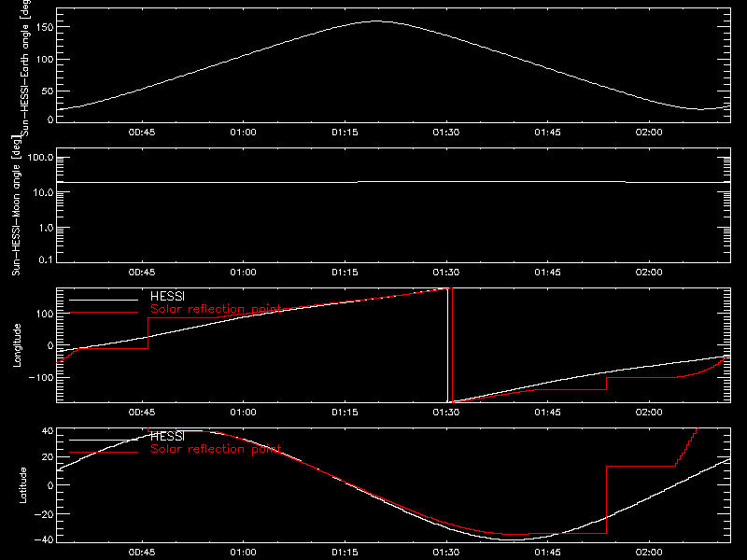Click 01:45 label under Moon angle plot
The width and height of the screenshot is (747, 560).
(x=547, y=273)
